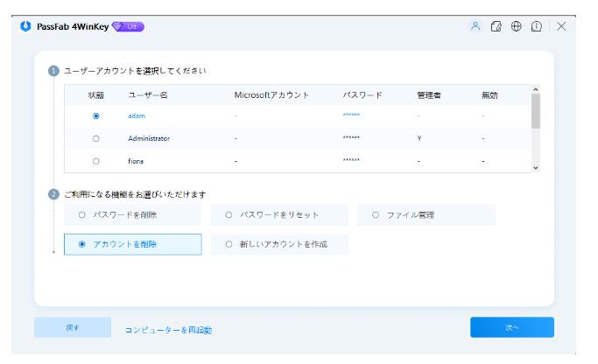Click the fiona user name
The height and width of the screenshot is (364, 598).
pyautogui.click(x=136, y=161)
